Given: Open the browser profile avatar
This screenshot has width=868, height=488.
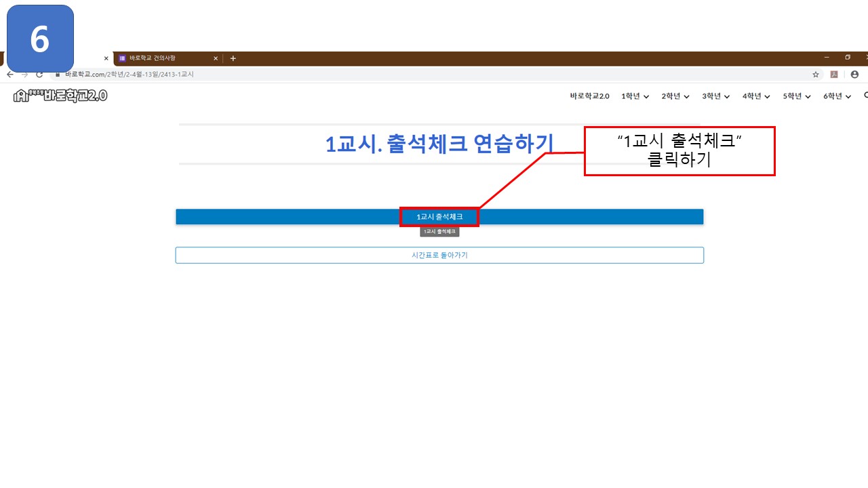Looking at the screenshot, I should click(x=854, y=75).
